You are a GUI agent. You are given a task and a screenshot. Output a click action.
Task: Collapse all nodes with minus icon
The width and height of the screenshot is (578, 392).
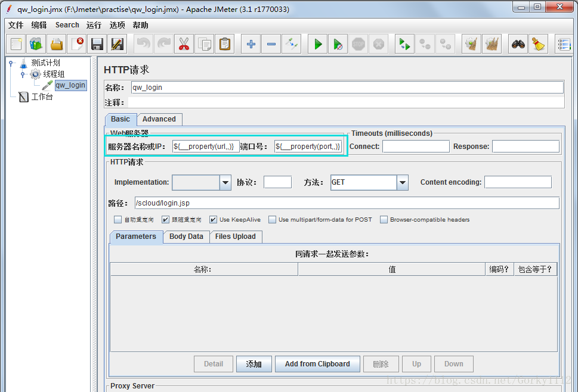click(271, 45)
